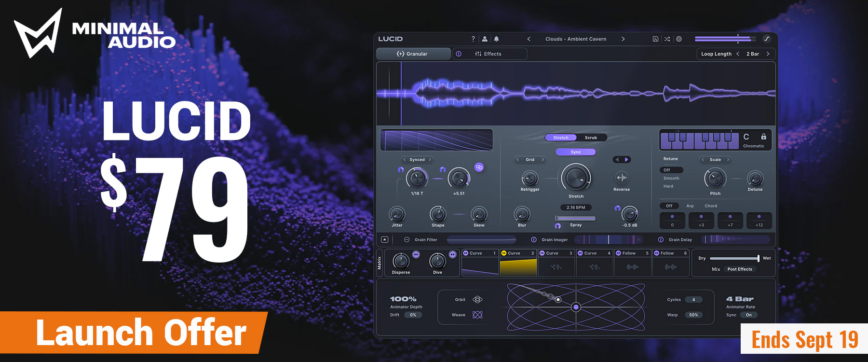Click the playback direction arrows button

tap(622, 159)
